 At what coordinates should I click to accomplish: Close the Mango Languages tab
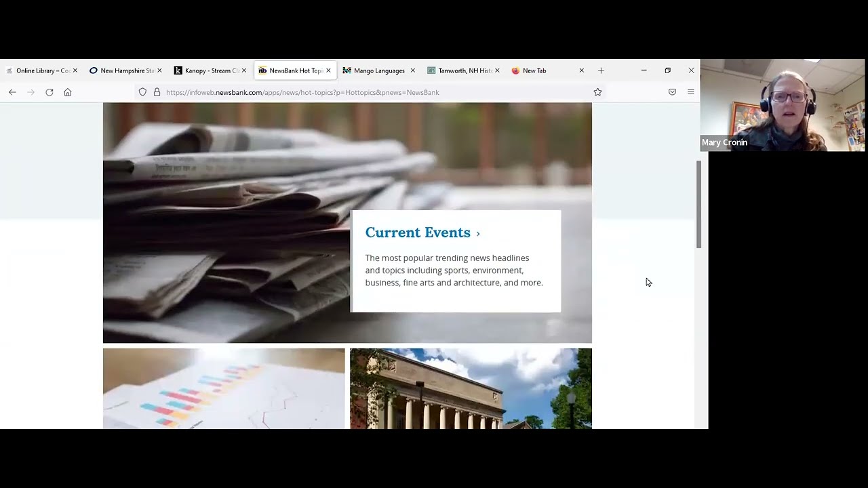click(x=412, y=70)
